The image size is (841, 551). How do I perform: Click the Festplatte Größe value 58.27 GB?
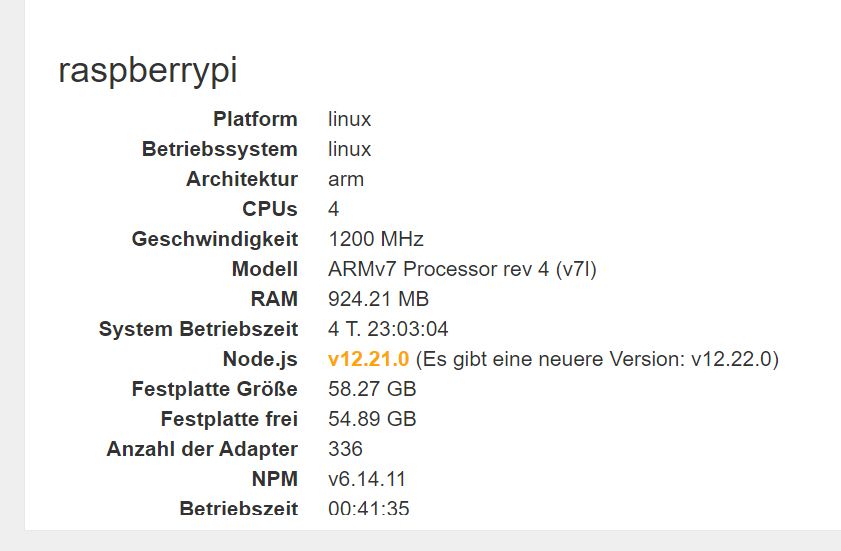(372, 389)
